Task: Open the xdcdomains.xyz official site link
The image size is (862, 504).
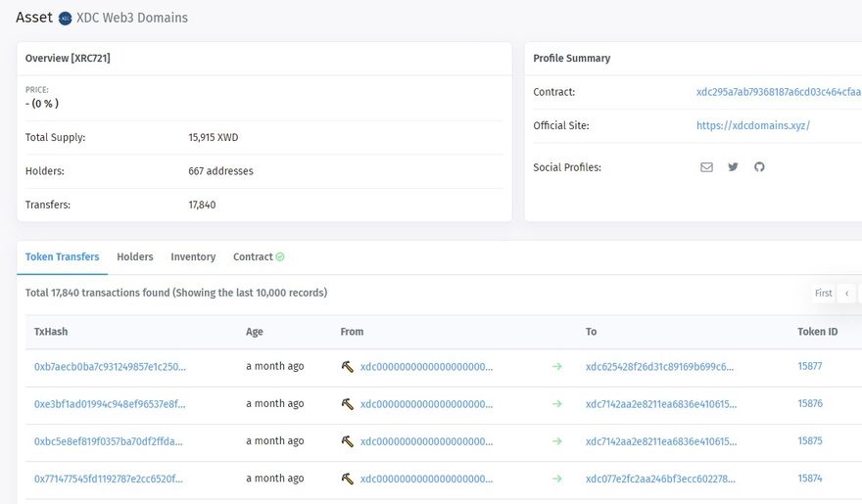Action: pyautogui.click(x=752, y=126)
